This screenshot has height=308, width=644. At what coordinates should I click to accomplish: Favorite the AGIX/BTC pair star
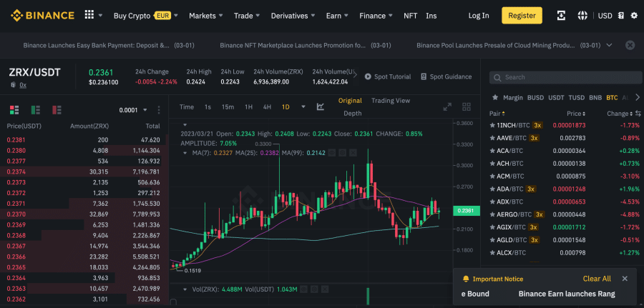(492, 227)
